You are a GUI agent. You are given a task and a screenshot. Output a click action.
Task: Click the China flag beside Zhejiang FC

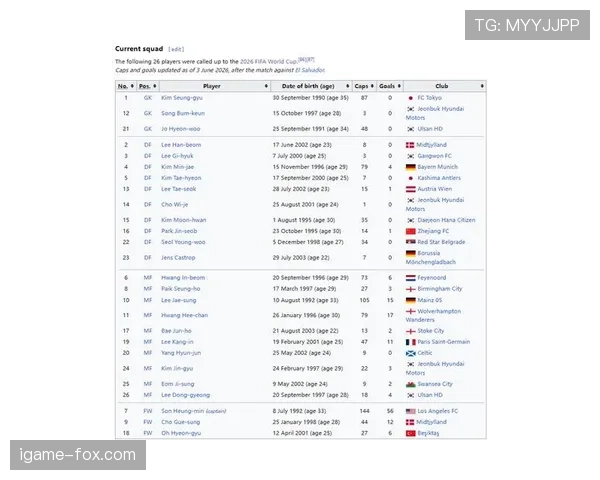pos(410,231)
